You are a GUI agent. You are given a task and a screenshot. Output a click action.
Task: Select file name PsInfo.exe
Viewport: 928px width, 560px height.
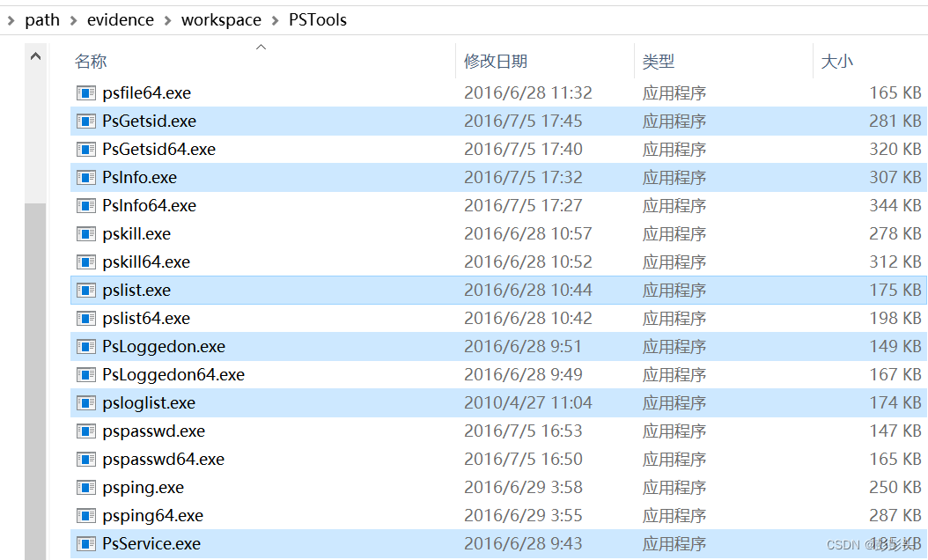pyautogui.click(x=140, y=178)
